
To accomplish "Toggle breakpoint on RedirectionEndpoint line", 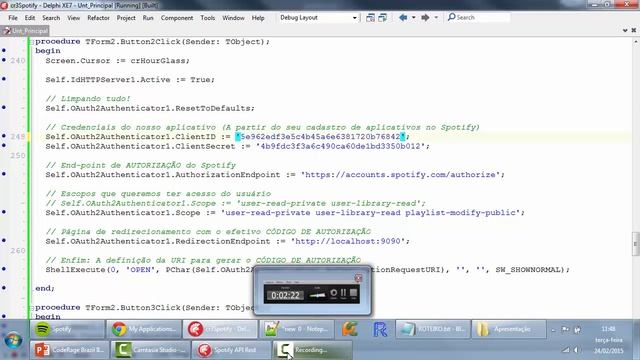I will click(4, 240).
